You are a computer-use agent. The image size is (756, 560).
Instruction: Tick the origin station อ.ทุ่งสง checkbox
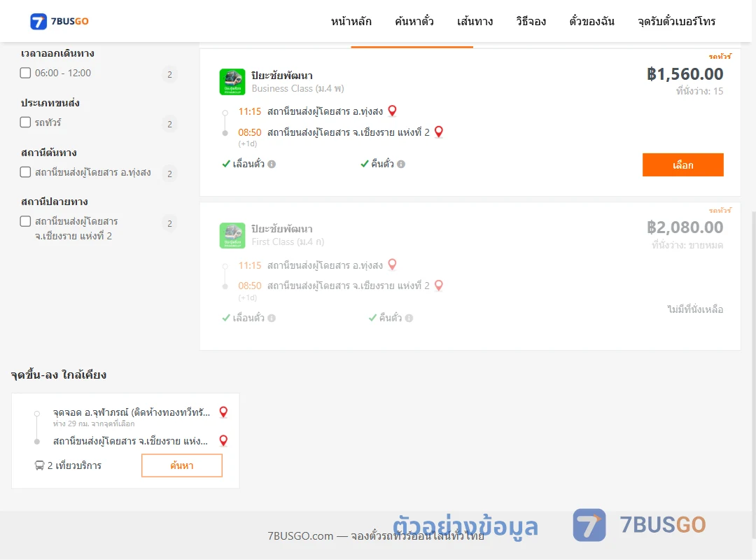point(26,172)
